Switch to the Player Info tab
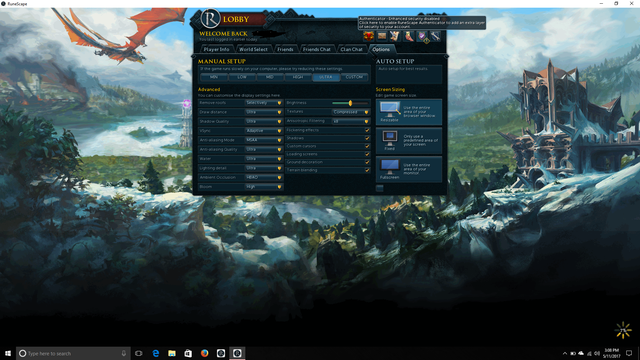This screenshot has height=360, width=640. click(x=216, y=49)
